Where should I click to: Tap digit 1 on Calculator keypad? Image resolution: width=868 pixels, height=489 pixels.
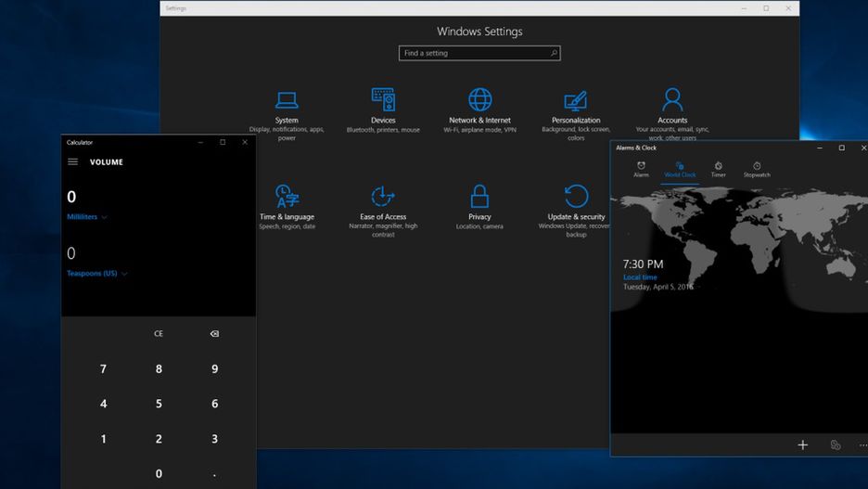[x=103, y=439]
